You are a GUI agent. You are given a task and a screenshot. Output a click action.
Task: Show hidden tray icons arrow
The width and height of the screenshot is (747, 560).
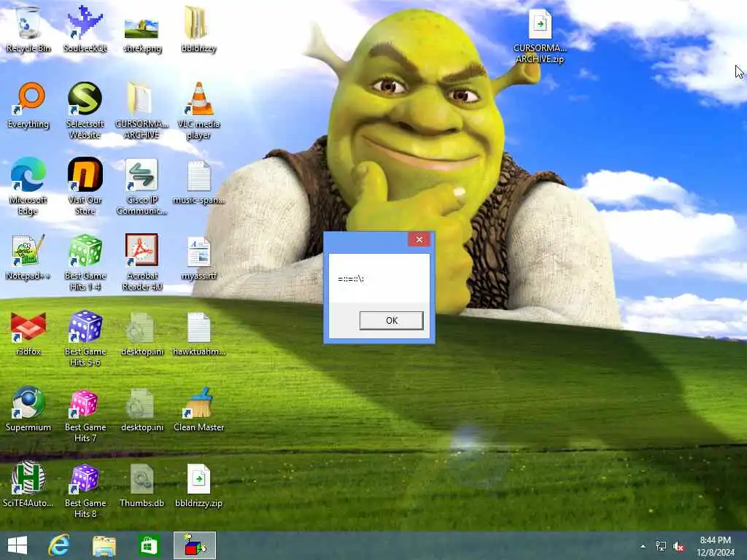tap(643, 546)
